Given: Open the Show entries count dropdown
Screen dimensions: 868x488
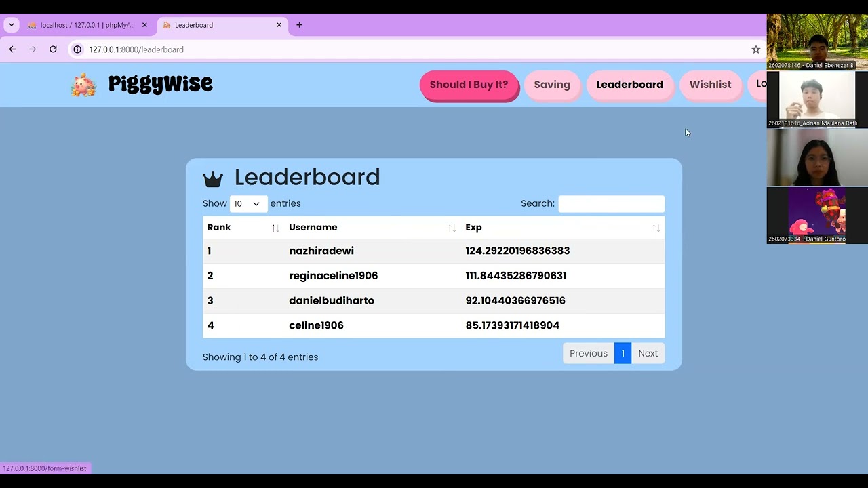Looking at the screenshot, I should (248, 203).
